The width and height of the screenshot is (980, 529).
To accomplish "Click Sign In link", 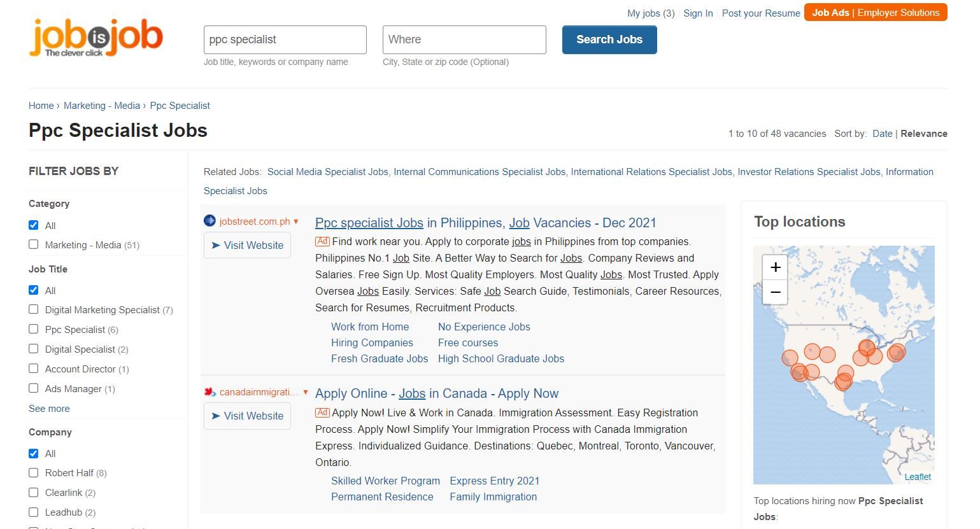I will coord(698,13).
